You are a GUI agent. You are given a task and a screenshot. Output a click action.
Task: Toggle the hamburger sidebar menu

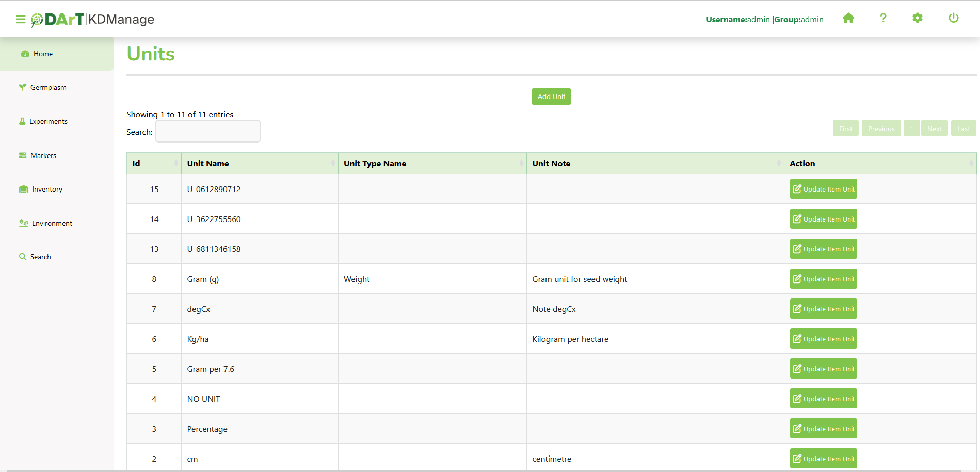click(x=21, y=20)
